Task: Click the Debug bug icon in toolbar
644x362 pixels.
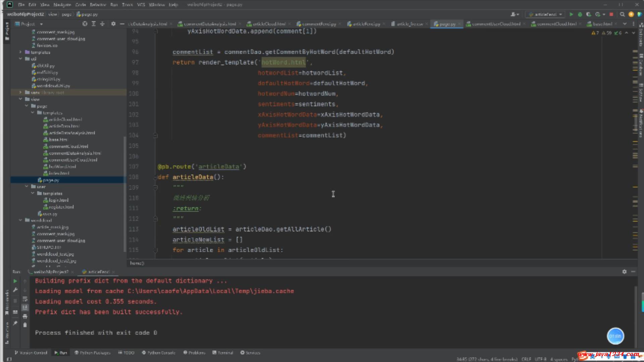Action: click(580, 14)
